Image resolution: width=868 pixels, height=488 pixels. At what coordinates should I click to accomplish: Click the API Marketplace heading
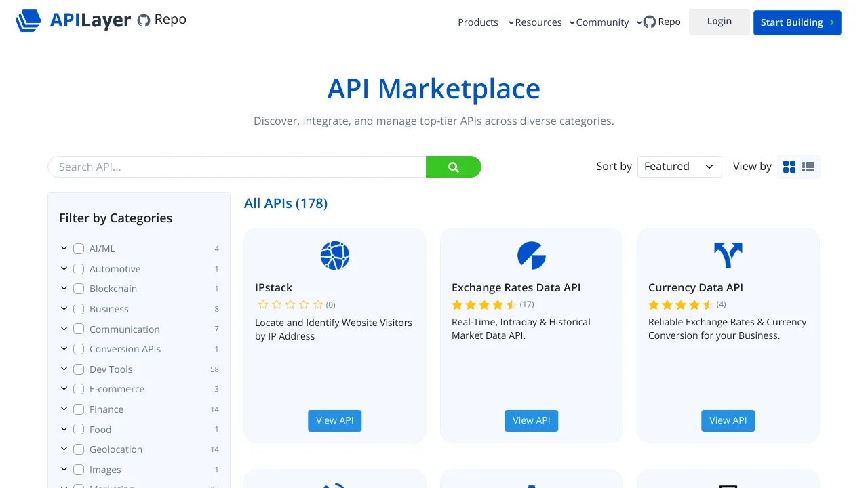pos(434,89)
